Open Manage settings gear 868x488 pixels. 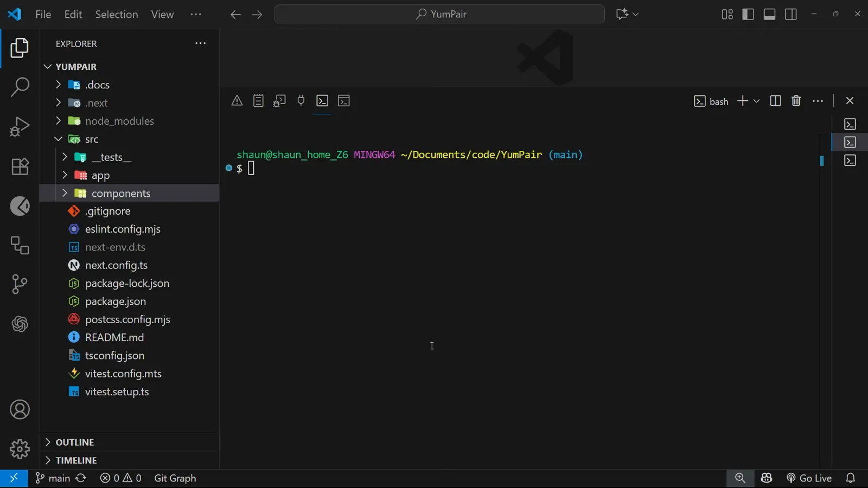[x=20, y=449]
